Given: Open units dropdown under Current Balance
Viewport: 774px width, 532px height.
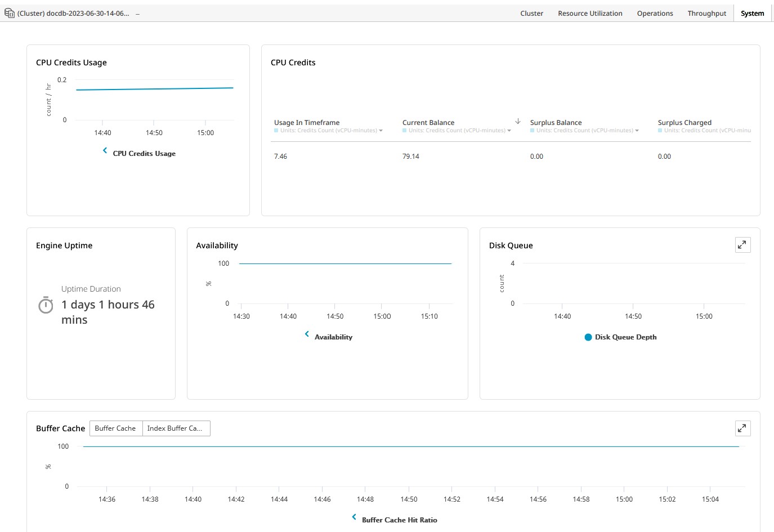Looking at the screenshot, I should 509,131.
